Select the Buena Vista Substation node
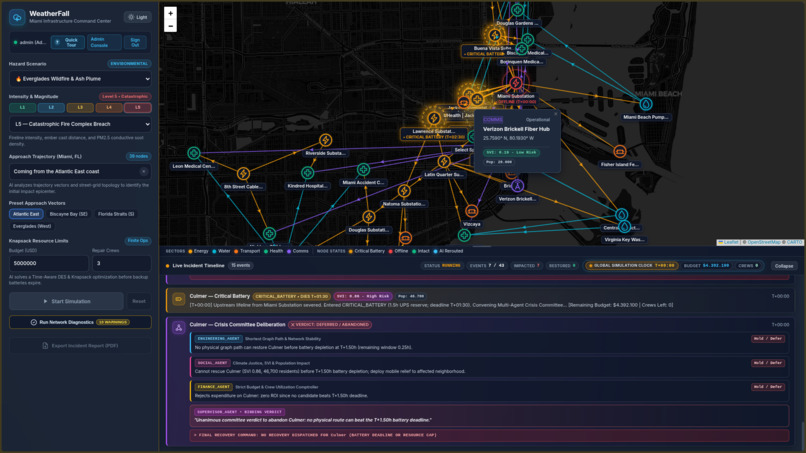 [x=494, y=35]
